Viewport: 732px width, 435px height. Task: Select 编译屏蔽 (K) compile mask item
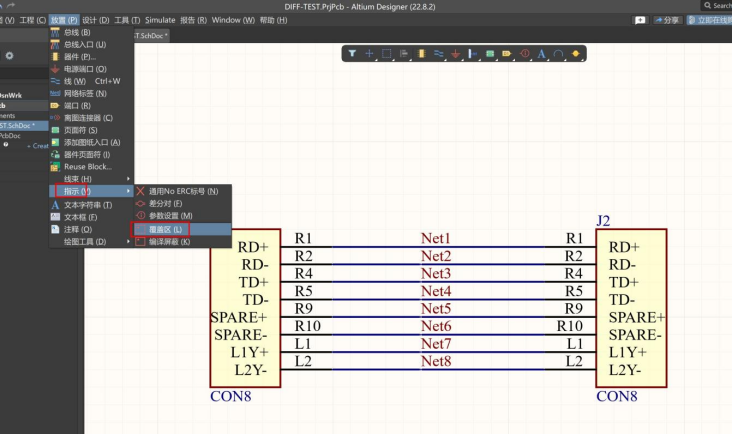coord(183,242)
